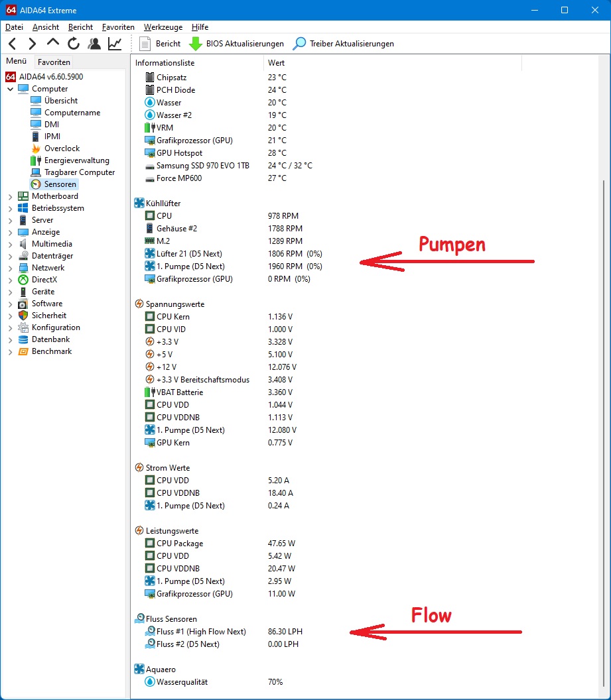This screenshot has height=700, width=611.
Task: Select the Software tree item
Action: point(47,304)
